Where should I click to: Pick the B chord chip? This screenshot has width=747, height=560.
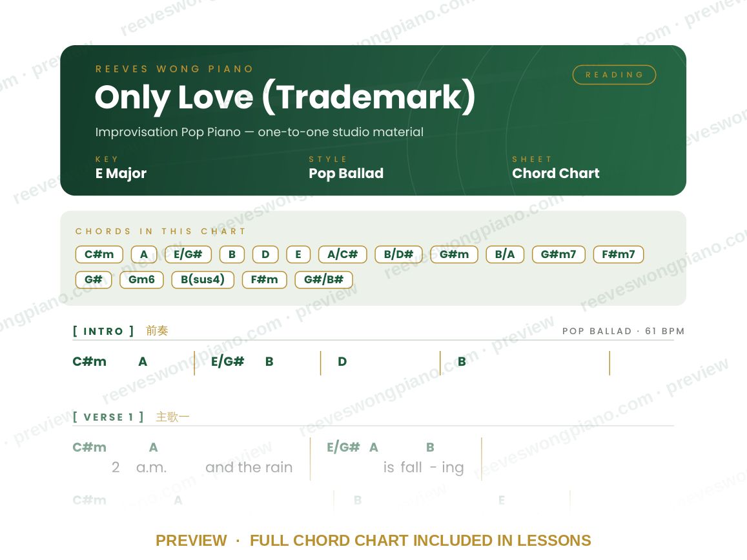click(232, 254)
